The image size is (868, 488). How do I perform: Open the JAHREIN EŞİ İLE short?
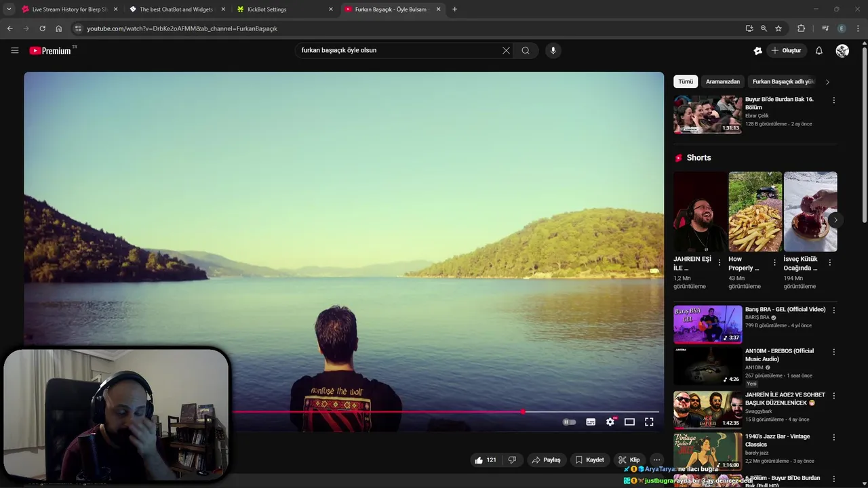[700, 211]
